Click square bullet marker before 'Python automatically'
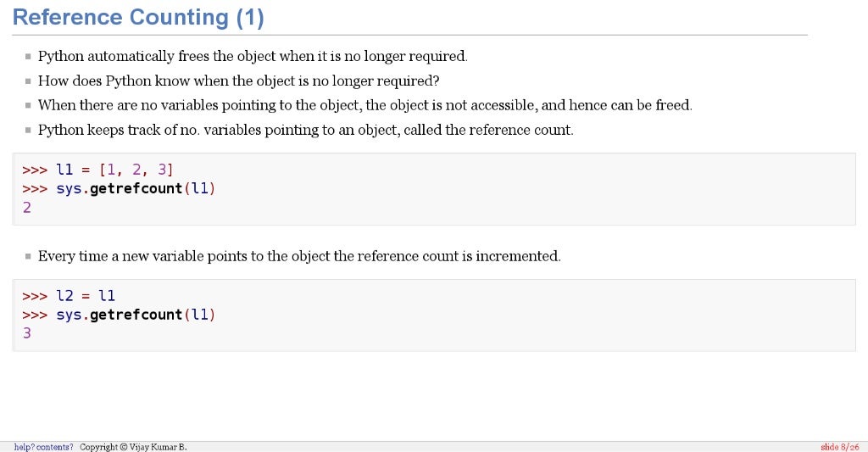Viewport: 868px width, 452px height. click(x=28, y=57)
